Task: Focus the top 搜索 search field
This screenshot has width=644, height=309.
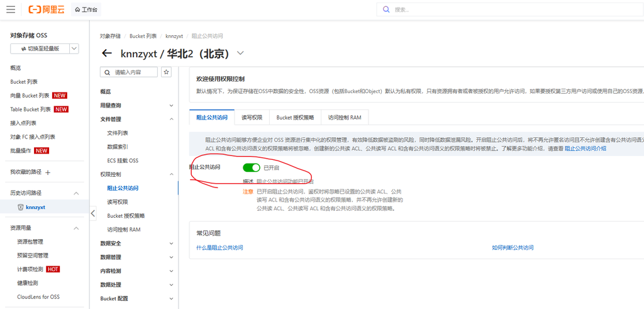Action: [509, 9]
